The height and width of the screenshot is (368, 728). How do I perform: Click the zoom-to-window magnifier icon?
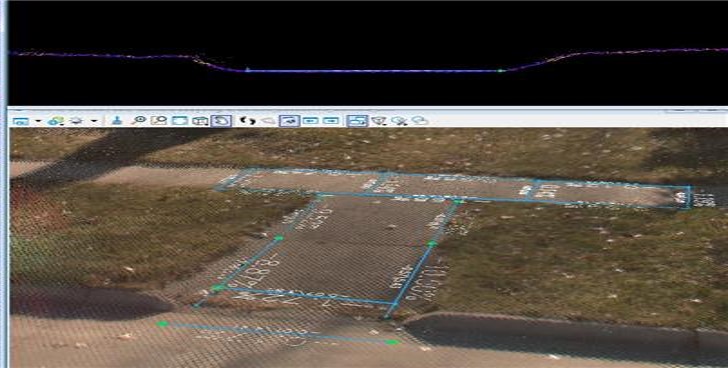point(159,120)
